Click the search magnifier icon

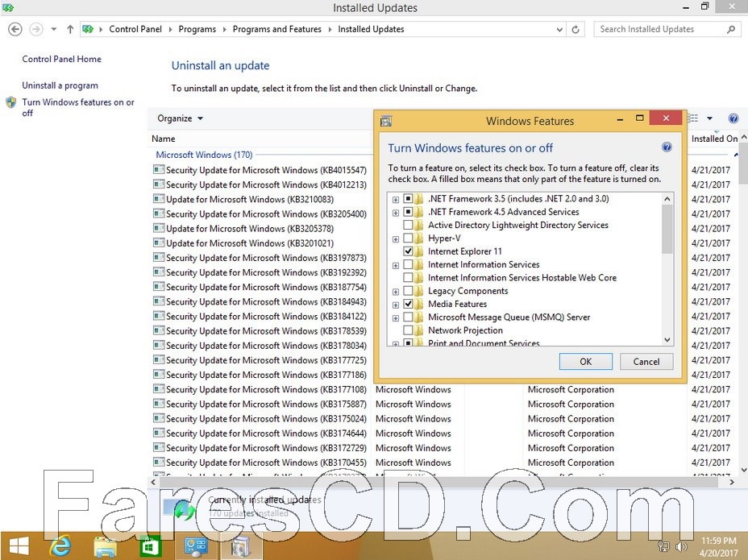point(731,30)
